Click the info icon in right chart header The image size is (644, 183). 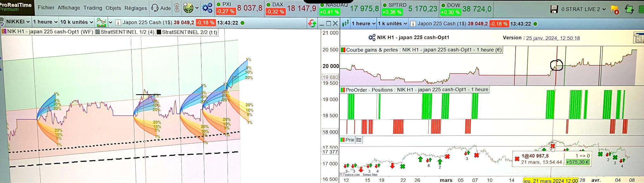(x=413, y=24)
